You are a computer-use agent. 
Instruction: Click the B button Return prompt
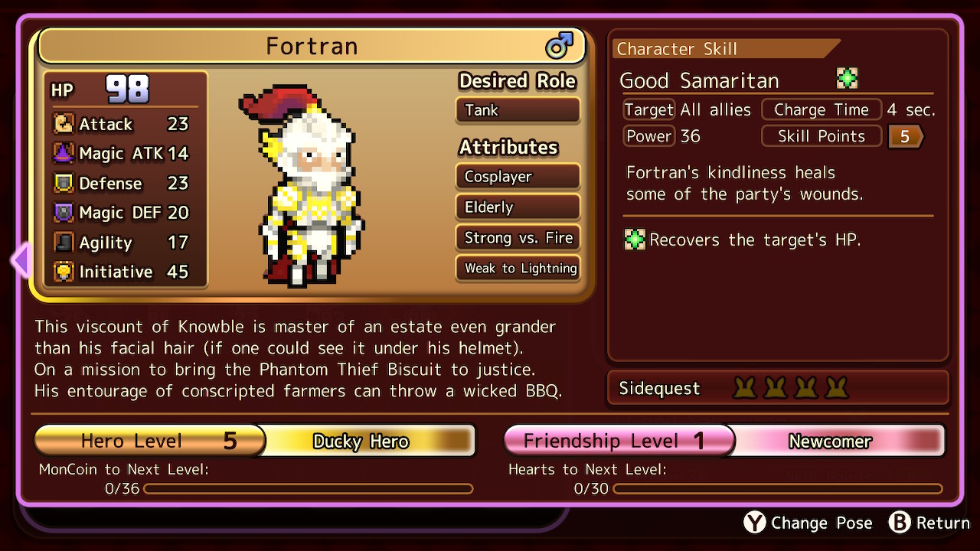(929, 523)
